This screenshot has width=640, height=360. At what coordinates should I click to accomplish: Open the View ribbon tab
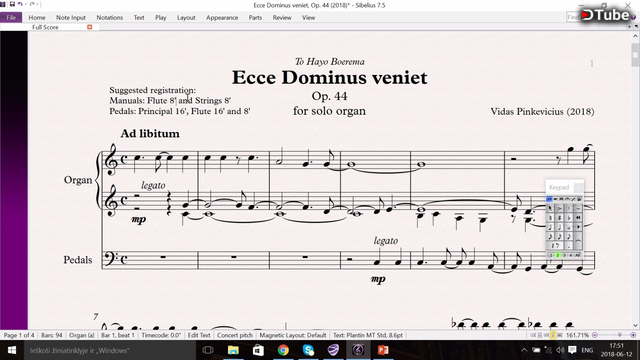[x=308, y=18]
